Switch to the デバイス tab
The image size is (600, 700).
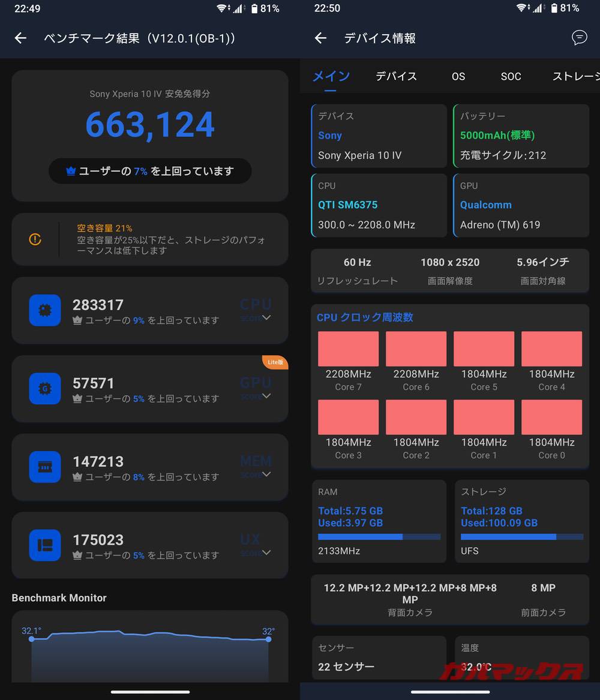[x=396, y=76]
